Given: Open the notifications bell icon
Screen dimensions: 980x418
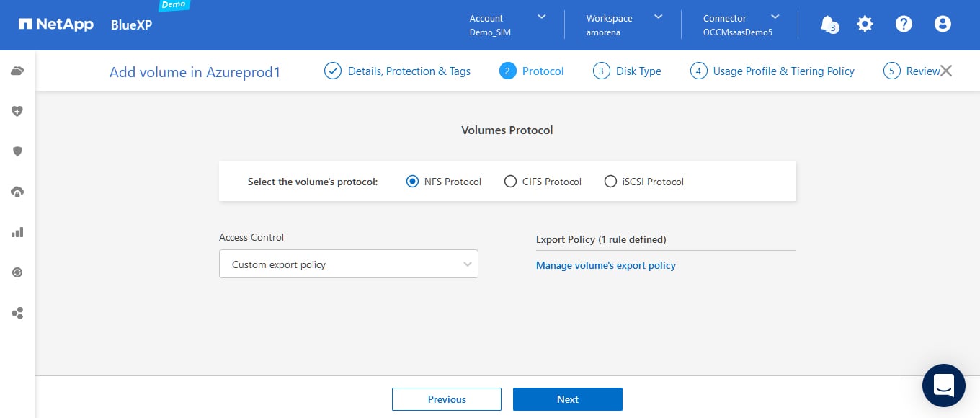Looking at the screenshot, I should (x=829, y=25).
